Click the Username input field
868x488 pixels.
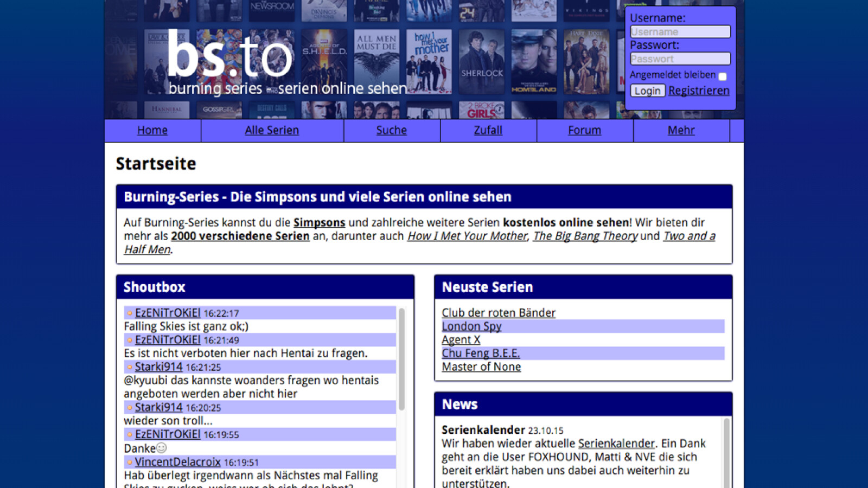click(x=680, y=31)
